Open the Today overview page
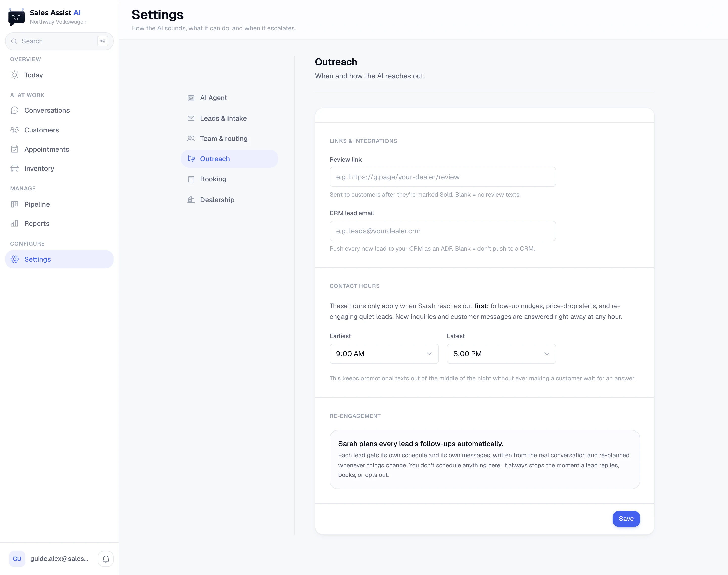This screenshot has width=728, height=575. tap(59, 75)
